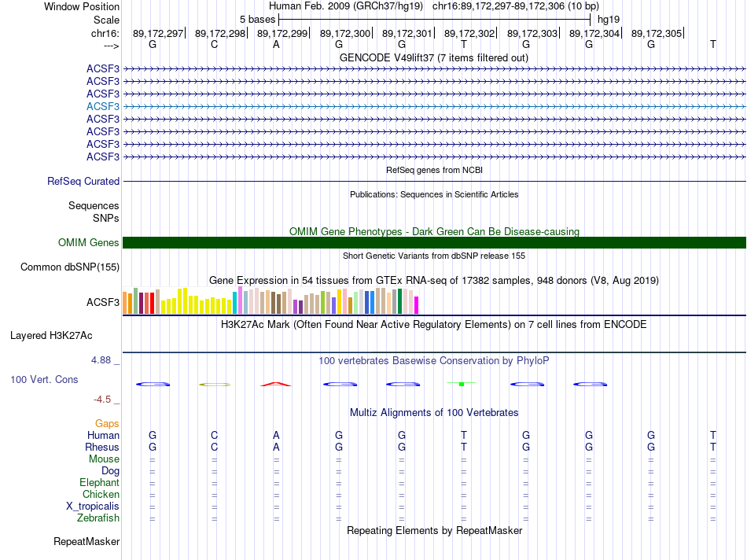747x560 pixels.
Task: Select the Human species label
Action: point(103,435)
